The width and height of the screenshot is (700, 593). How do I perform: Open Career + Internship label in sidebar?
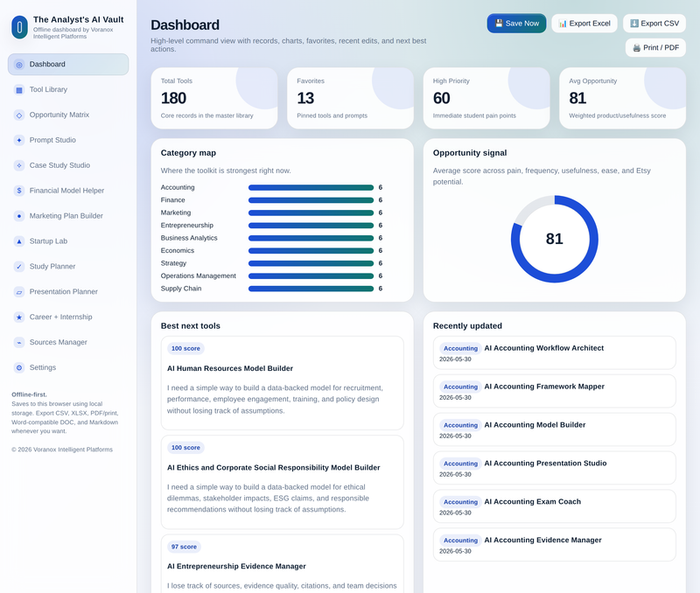(x=60, y=317)
